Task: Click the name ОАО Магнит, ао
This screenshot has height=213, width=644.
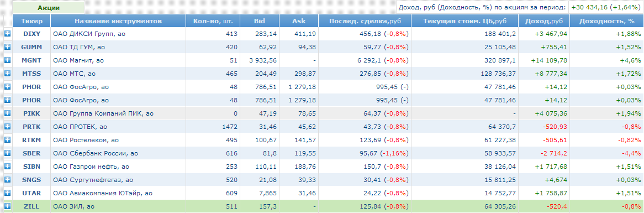Action: [x=78, y=60]
